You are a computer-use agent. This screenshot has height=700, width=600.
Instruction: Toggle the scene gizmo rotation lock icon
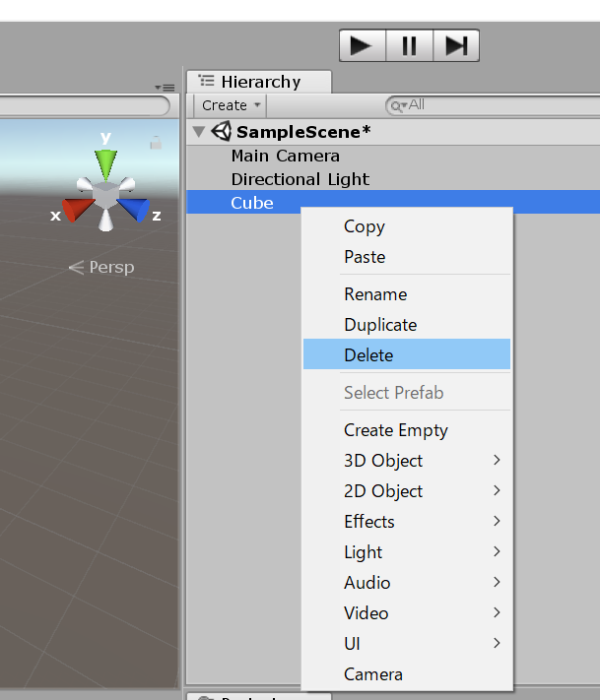156,143
